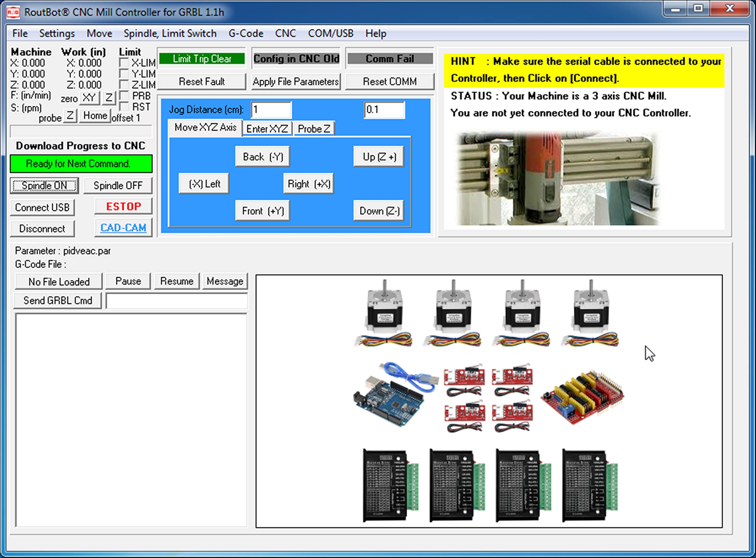Open the Help menu

pyautogui.click(x=376, y=33)
